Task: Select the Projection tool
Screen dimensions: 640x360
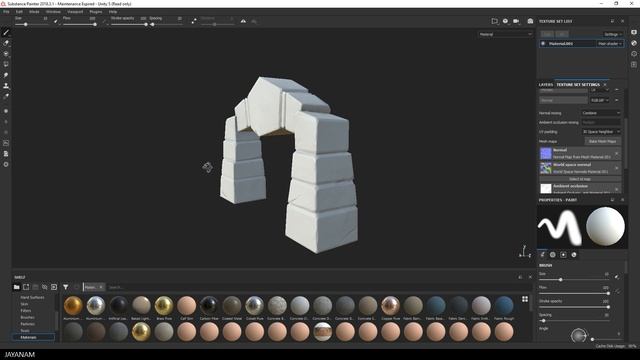Action: tap(6, 53)
